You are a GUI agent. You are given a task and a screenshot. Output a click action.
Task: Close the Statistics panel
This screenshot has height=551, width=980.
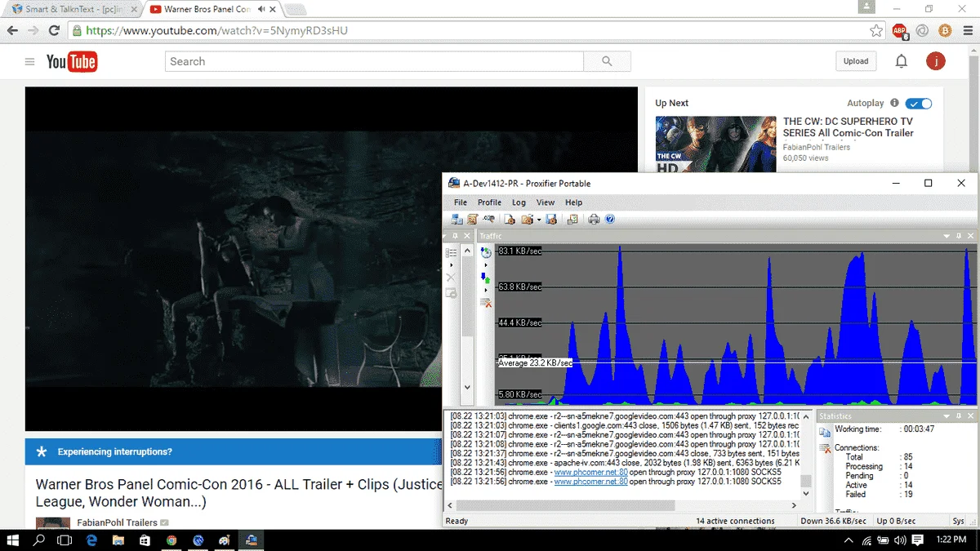pos(970,416)
